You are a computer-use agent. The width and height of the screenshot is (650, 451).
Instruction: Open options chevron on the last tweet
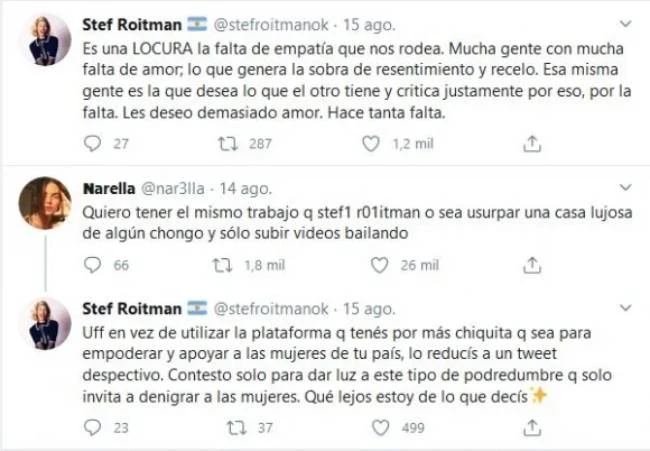tap(626, 307)
